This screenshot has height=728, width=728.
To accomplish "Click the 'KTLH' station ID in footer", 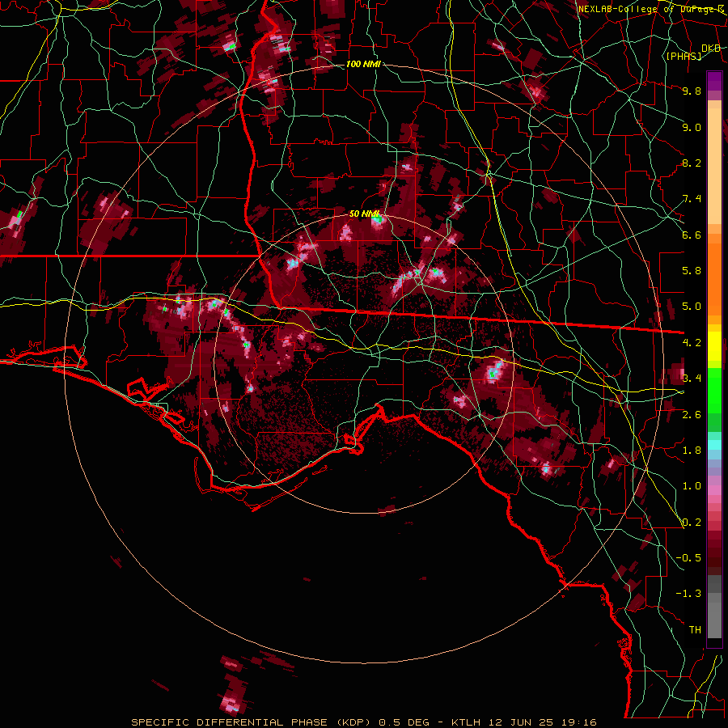I will 468,722.
